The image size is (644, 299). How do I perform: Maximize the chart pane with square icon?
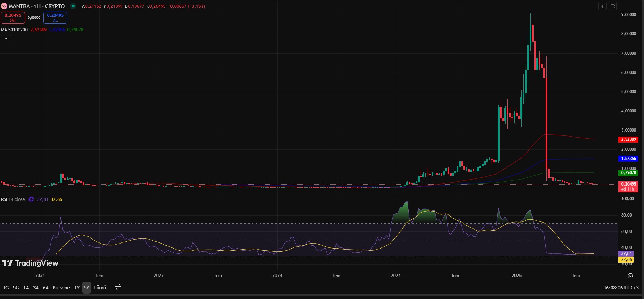click(x=612, y=6)
